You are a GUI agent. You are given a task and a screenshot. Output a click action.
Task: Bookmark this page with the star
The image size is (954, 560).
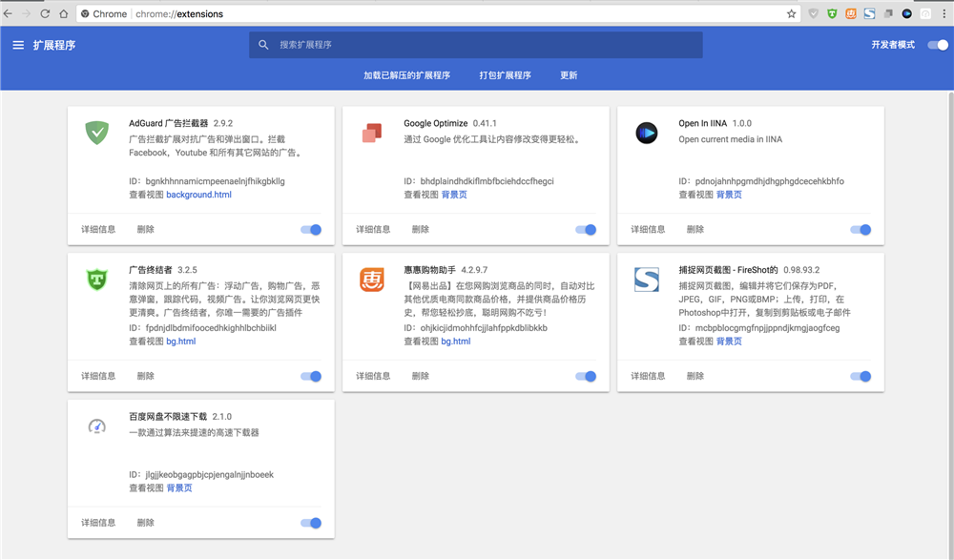[x=791, y=13]
